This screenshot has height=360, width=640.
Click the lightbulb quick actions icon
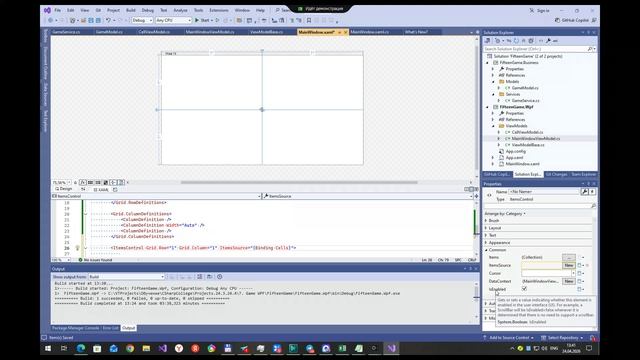(77, 248)
